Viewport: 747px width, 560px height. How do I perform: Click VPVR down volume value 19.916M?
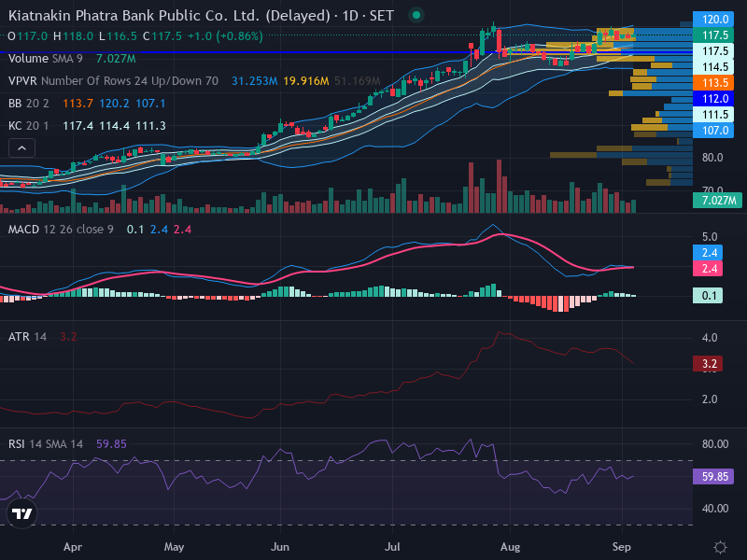(306, 81)
